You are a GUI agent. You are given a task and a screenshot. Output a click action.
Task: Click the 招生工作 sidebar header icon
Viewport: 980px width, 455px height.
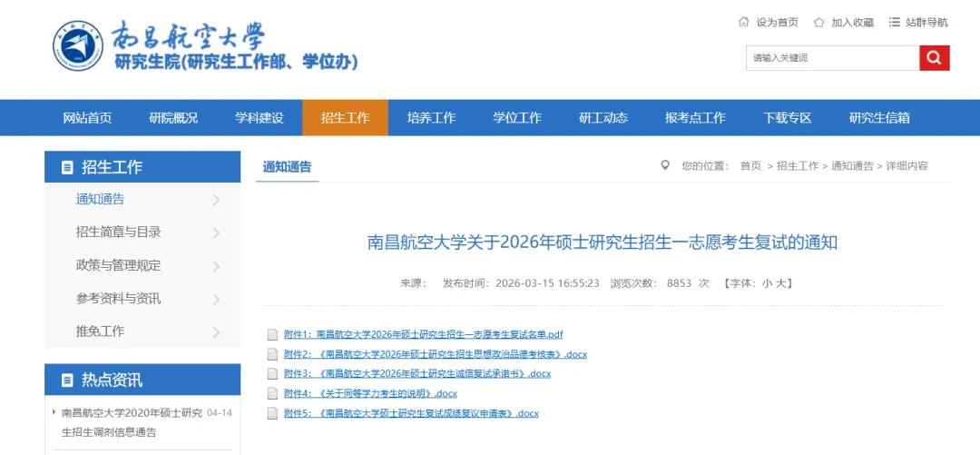[x=67, y=167]
